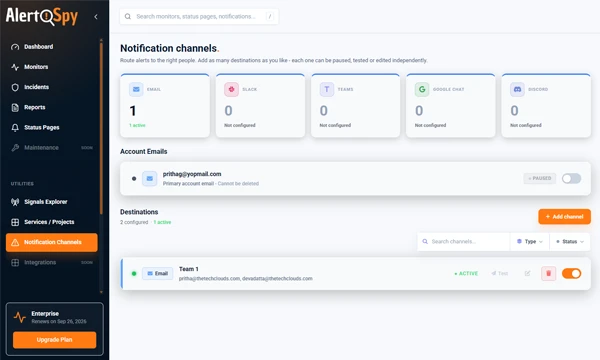This screenshot has width=600, height=360.
Task: Select the Integrations menu item
Action: pyautogui.click(x=52, y=262)
